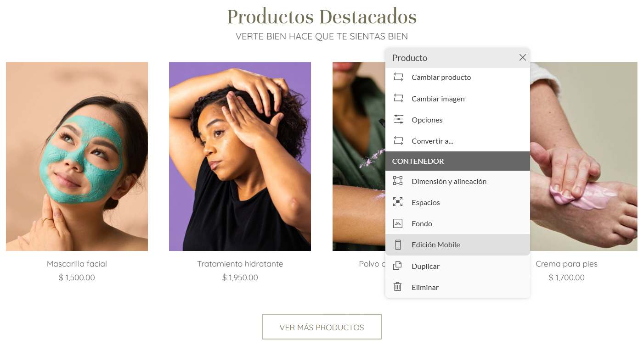Select the Cambiar producto menu entry

coord(458,77)
